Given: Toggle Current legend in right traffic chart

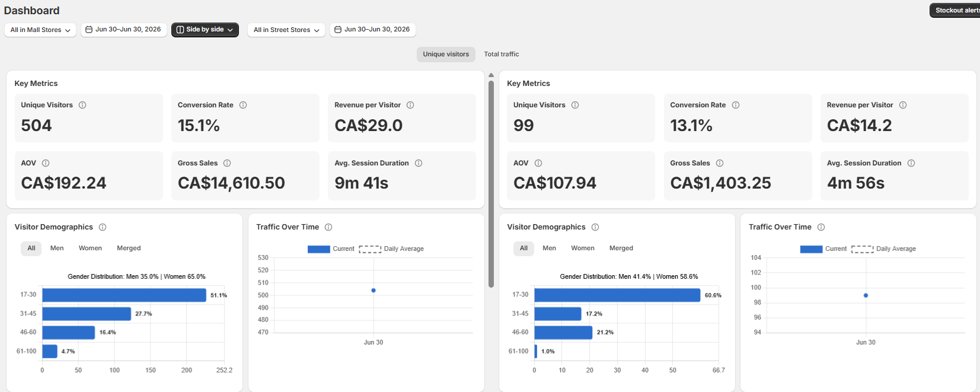Looking at the screenshot, I should (823, 249).
